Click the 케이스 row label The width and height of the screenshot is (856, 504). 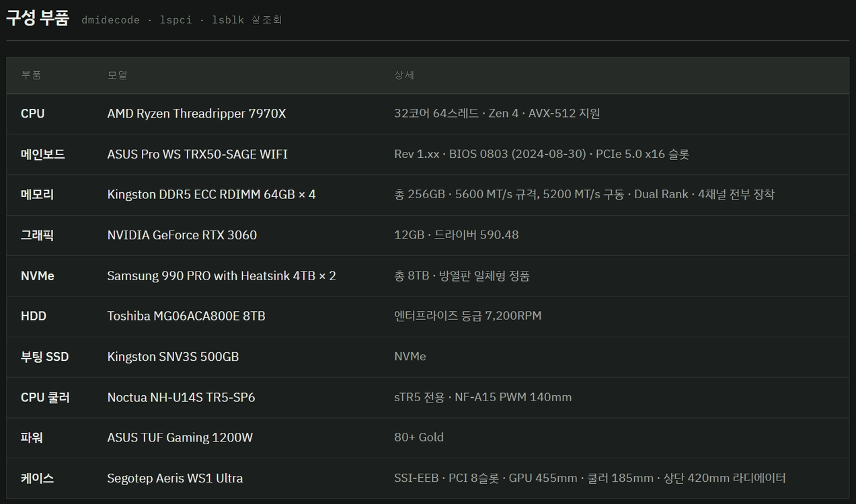pos(37,478)
